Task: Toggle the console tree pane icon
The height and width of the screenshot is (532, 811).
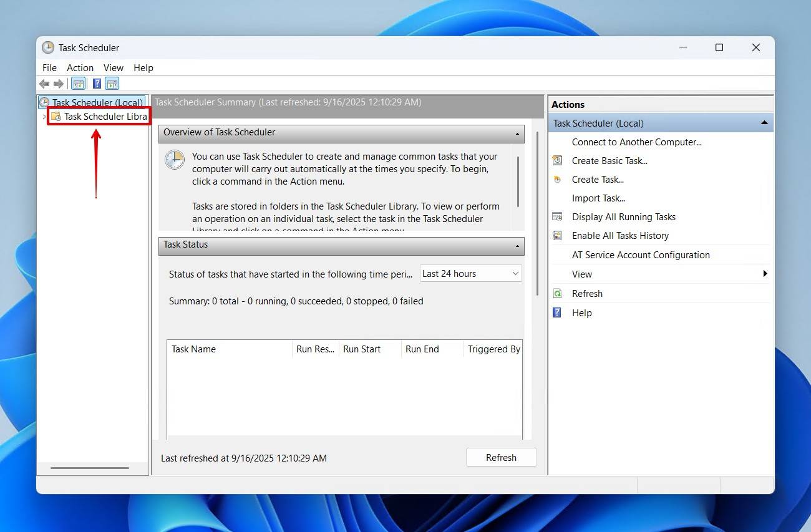Action: click(79, 83)
